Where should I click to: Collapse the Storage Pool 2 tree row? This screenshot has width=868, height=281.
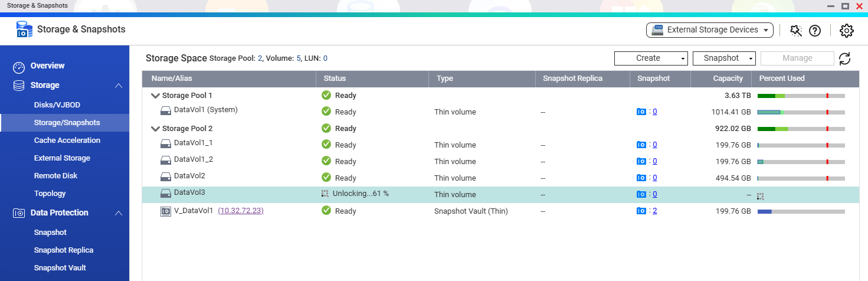click(156, 129)
